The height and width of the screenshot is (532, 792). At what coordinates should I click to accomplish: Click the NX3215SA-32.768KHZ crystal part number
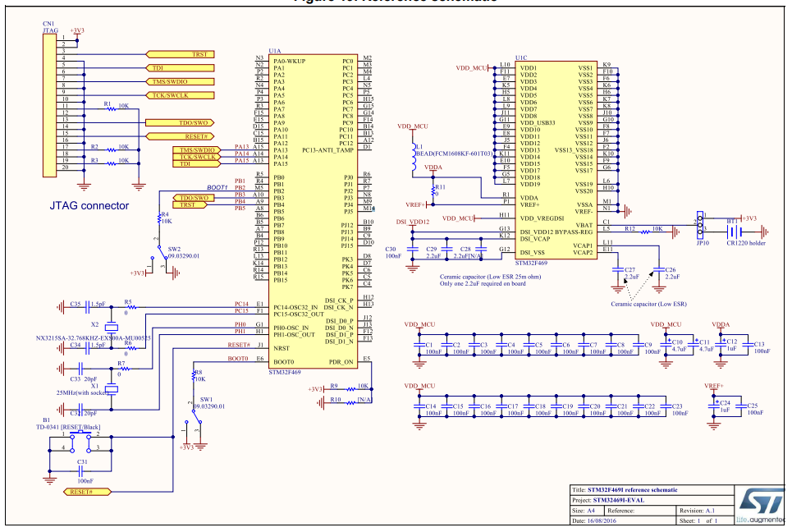pyautogui.click(x=93, y=338)
